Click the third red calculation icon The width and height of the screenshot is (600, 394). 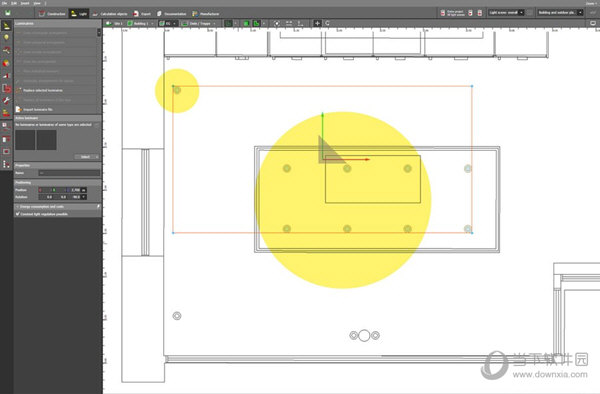pyautogui.click(x=479, y=13)
